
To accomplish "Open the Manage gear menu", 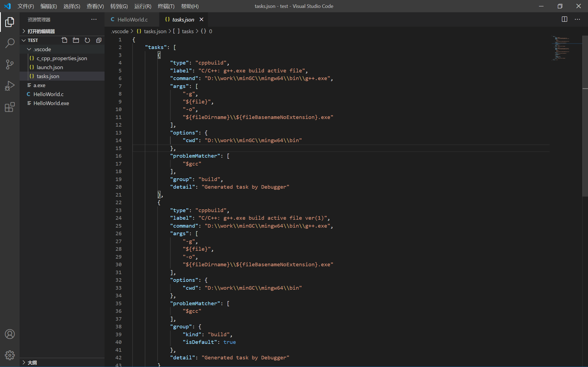I will click(x=10, y=355).
